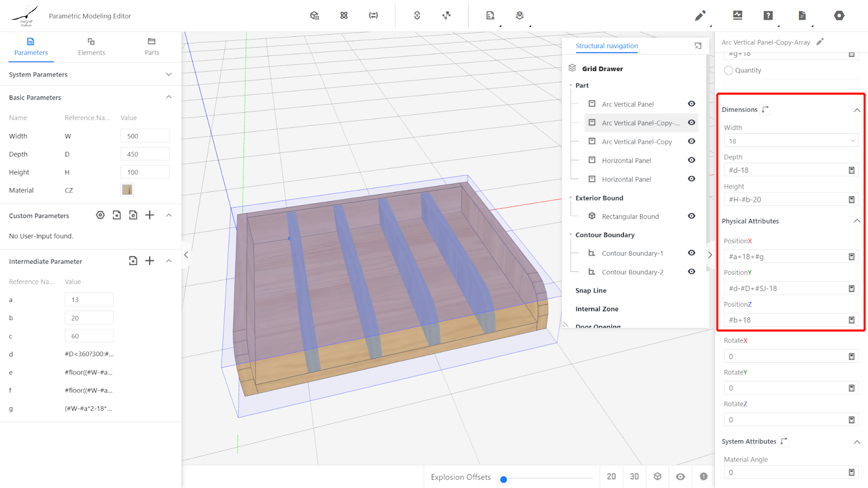Click rename pencil next to panel title
This screenshot has width=868, height=488.
tap(820, 42)
